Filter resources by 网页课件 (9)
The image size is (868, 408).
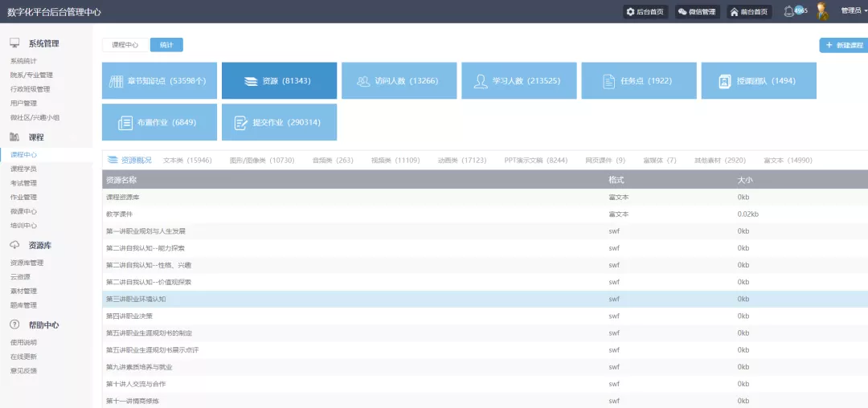click(605, 161)
